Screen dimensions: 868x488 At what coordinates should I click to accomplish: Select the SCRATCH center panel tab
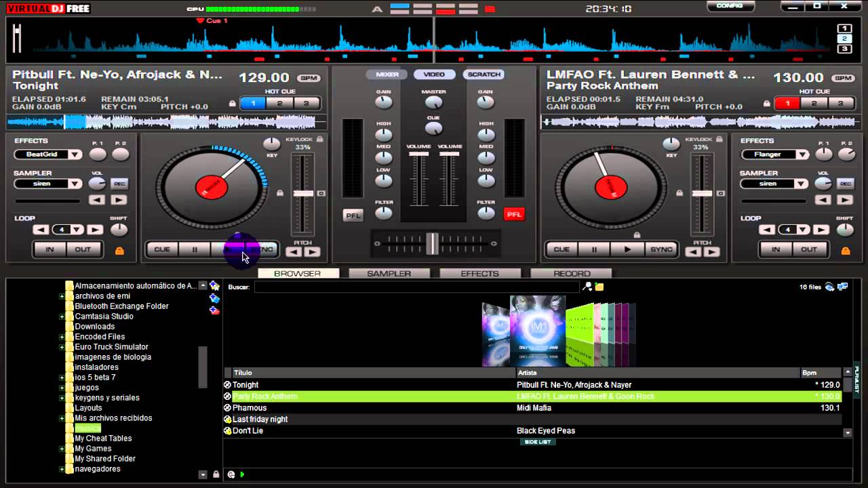[x=484, y=75]
